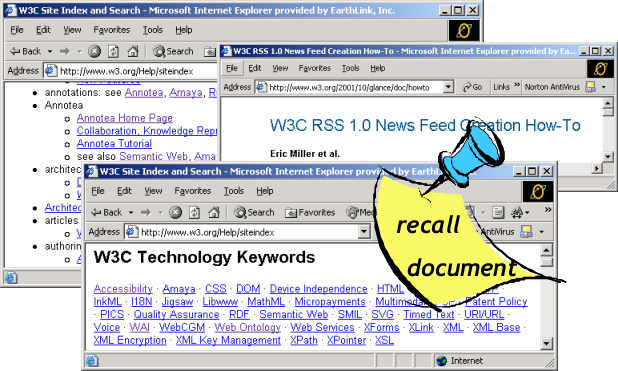This screenshot has height=371, width=618.
Task: Open the XML Key Management link
Action: (x=228, y=340)
